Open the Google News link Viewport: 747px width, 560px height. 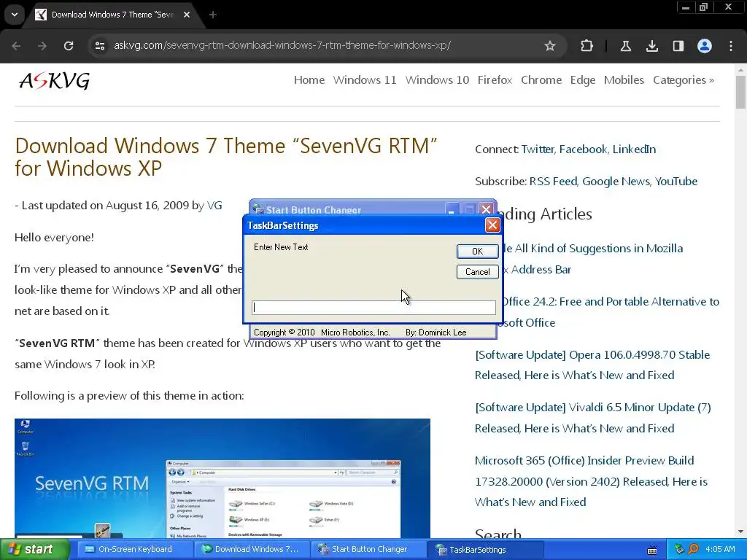click(x=616, y=182)
